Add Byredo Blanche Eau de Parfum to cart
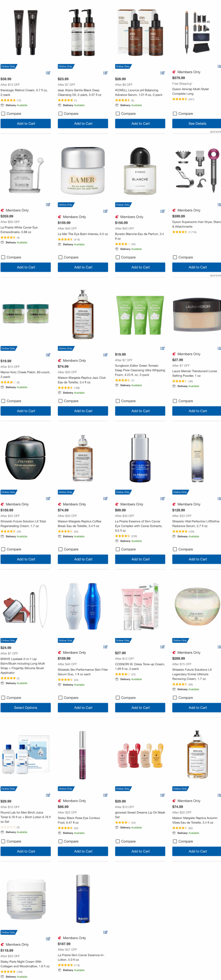Image resolution: width=221 pixels, height=980 pixels. click(140, 267)
